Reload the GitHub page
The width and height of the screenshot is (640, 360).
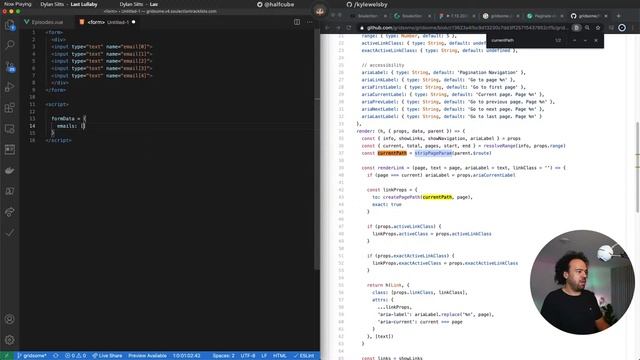coord(349,28)
